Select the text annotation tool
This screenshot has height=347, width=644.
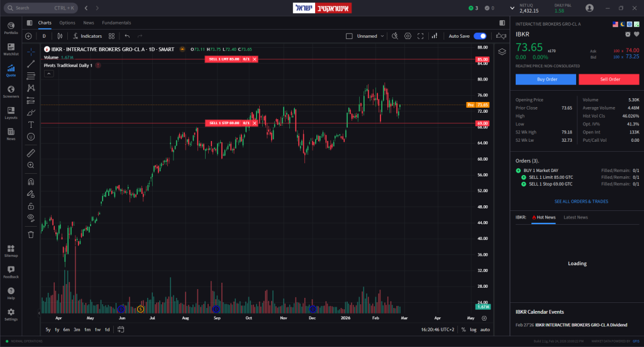31,125
